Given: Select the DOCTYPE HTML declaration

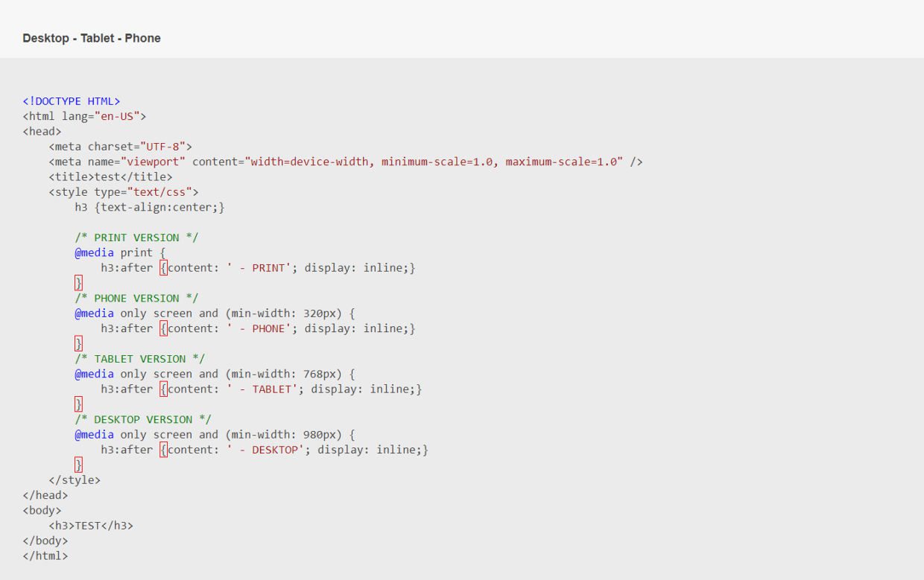Looking at the screenshot, I should [71, 101].
